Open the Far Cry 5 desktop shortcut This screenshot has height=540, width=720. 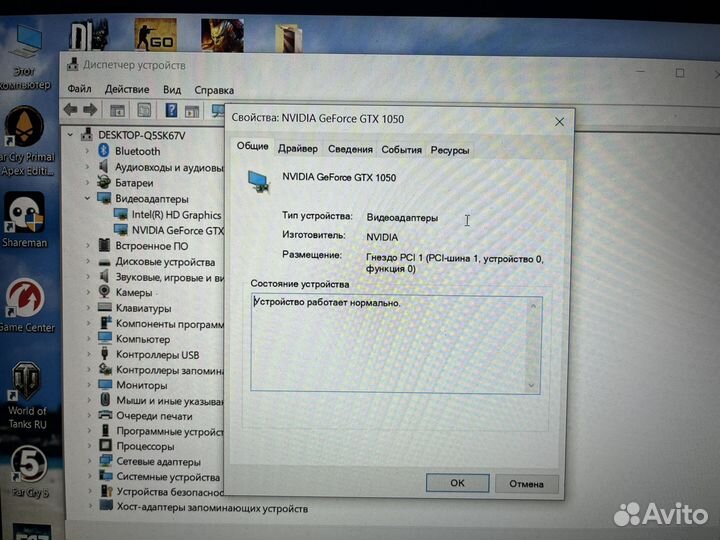pos(29,472)
